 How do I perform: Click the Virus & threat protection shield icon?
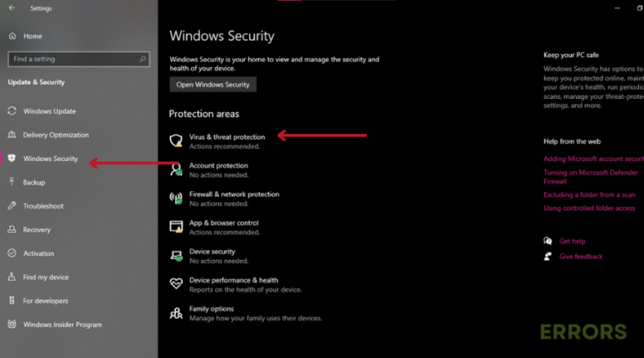tap(176, 140)
